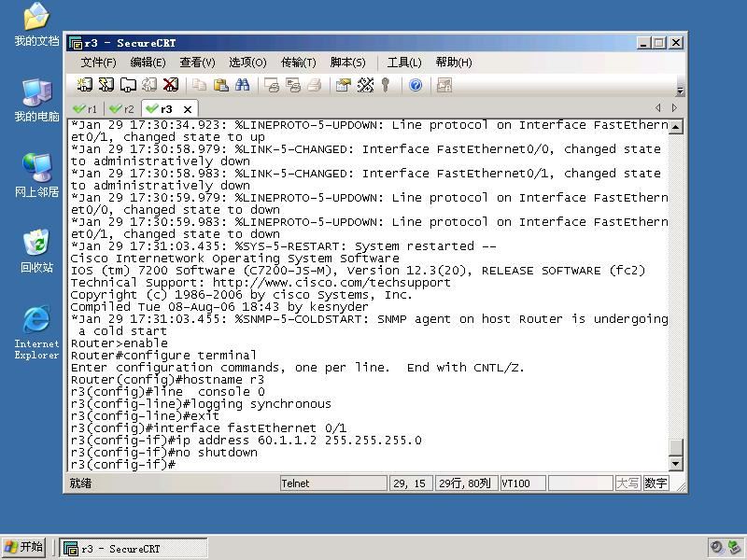Click the Reconnect toolbar icon
747x560 pixels.
pyautogui.click(x=149, y=85)
